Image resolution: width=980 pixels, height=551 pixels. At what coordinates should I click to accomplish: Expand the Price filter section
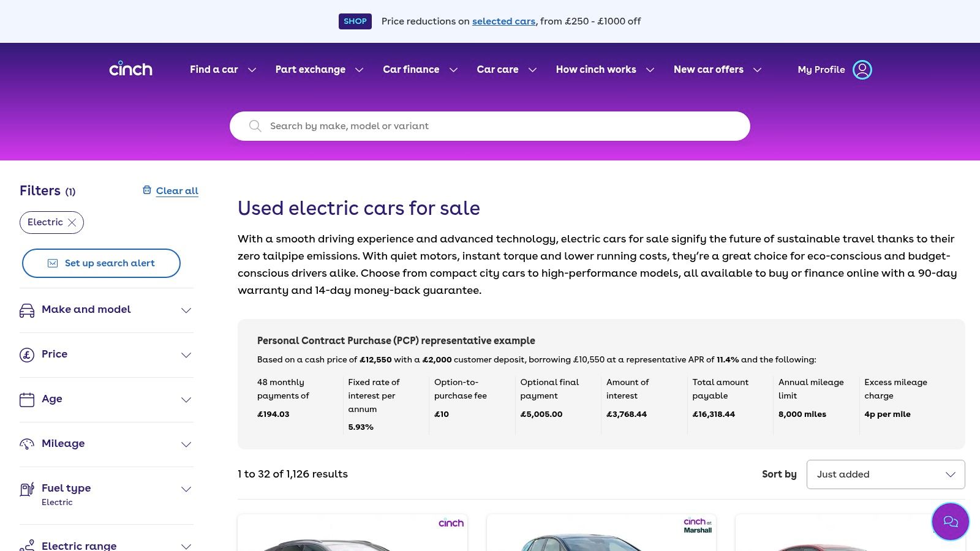[186, 355]
